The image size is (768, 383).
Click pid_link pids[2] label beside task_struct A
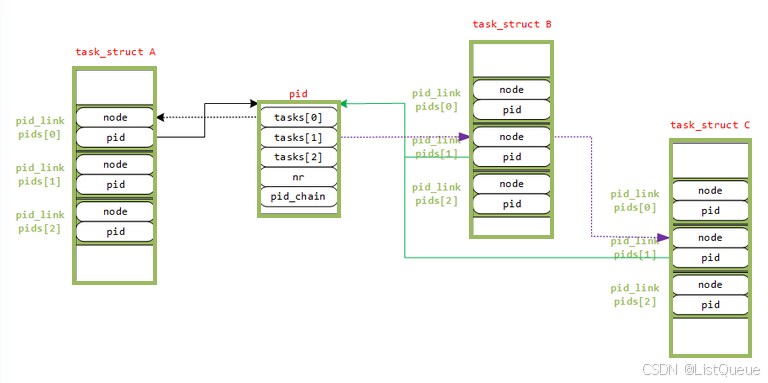point(40,222)
